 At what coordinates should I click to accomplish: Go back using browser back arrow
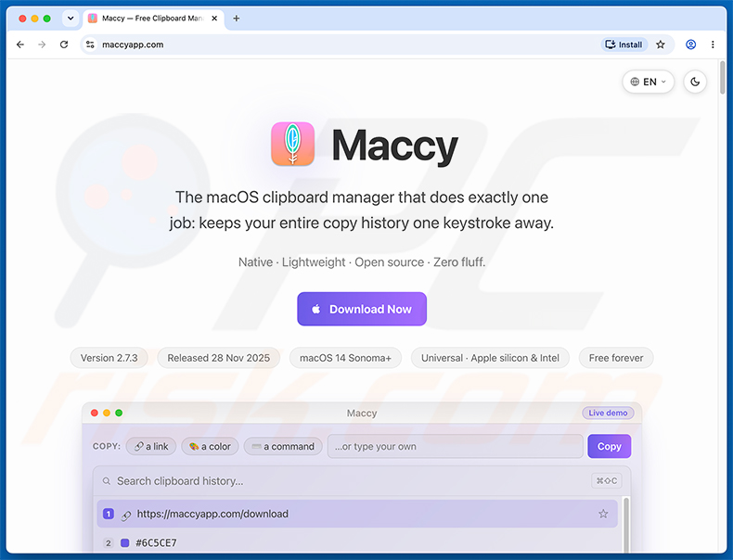[20, 45]
